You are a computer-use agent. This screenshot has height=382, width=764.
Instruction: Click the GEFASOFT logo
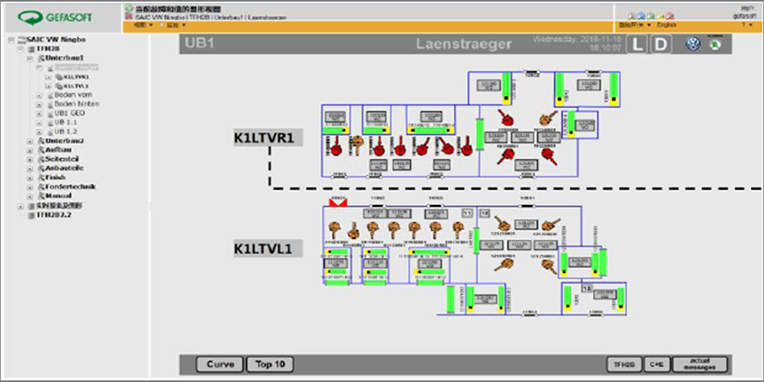[55, 18]
